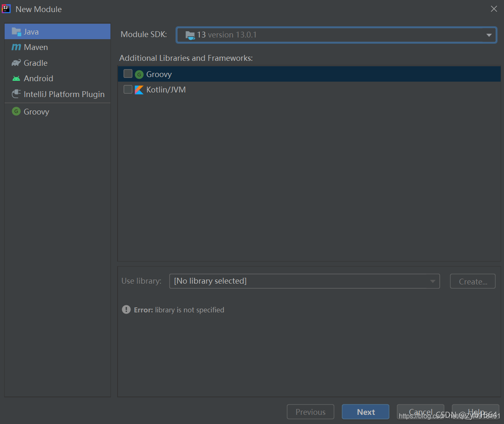Click 'Additional Libraries and Frameworks:' label
The image size is (504, 424).
pos(186,58)
